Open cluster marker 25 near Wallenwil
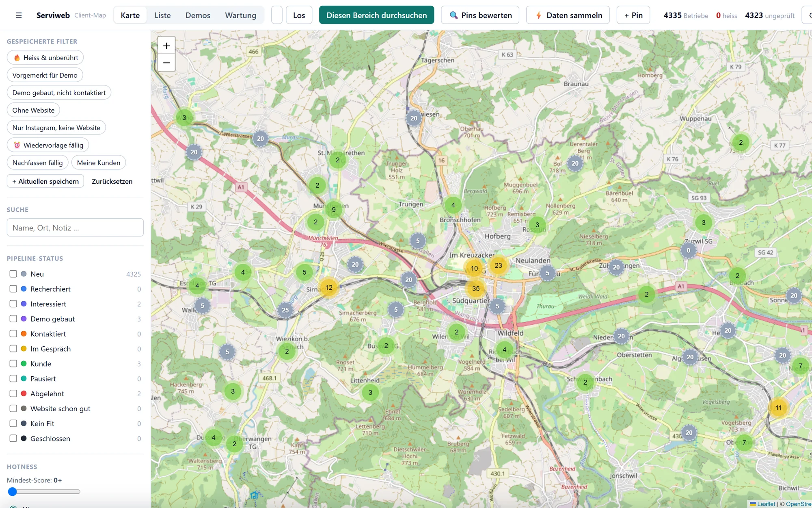Image resolution: width=812 pixels, height=508 pixels. point(285,310)
